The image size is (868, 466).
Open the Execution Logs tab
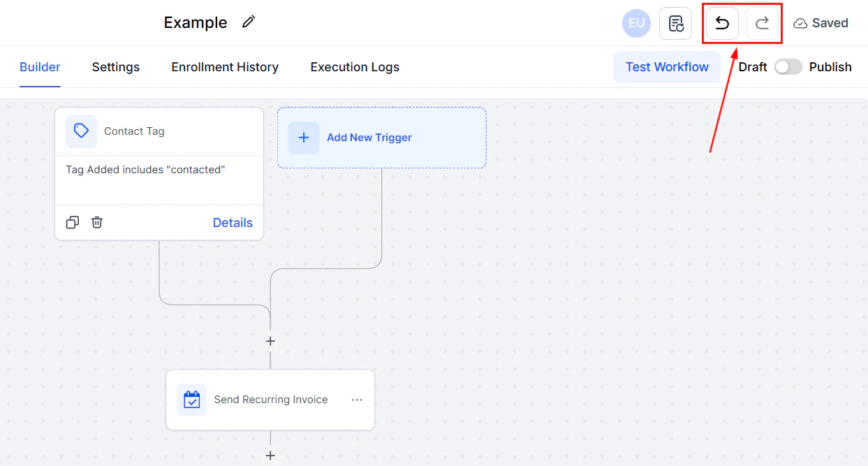[354, 66]
